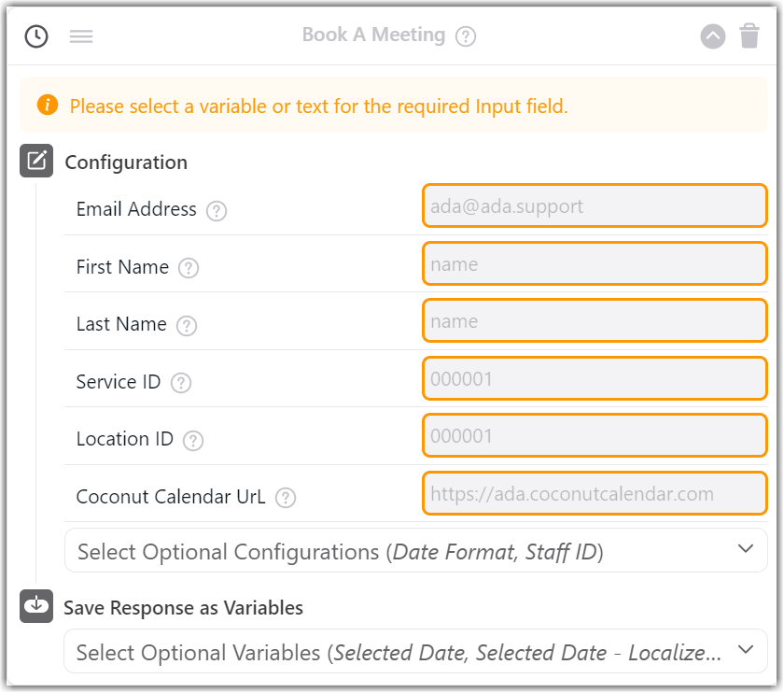Click help icon next to Service ID
The height and width of the screenshot is (693, 784).
(181, 383)
